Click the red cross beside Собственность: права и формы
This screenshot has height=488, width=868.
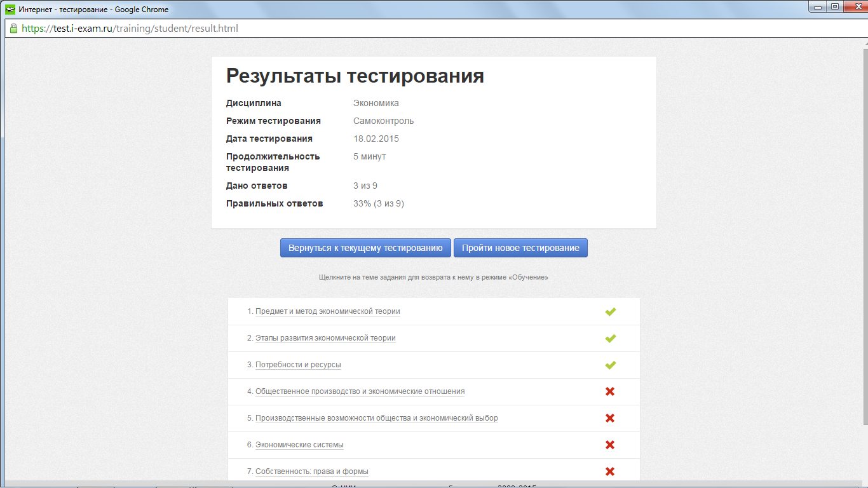point(610,471)
